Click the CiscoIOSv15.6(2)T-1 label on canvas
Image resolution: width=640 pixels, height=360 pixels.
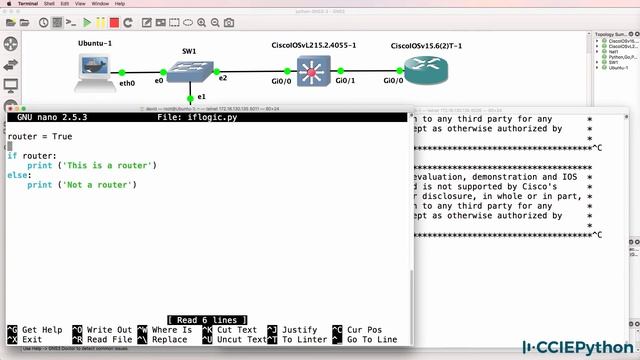tap(426, 46)
